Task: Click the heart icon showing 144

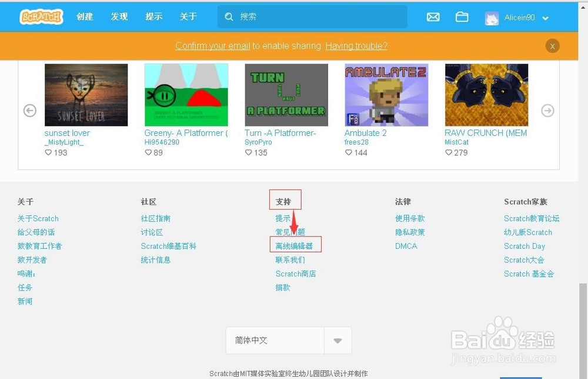Action: pos(348,152)
